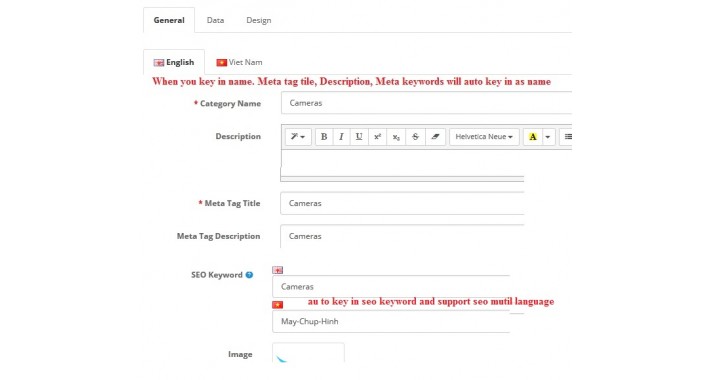Click the unordered list icon
Image resolution: width=710 pixels, height=380 pixels.
567,136
